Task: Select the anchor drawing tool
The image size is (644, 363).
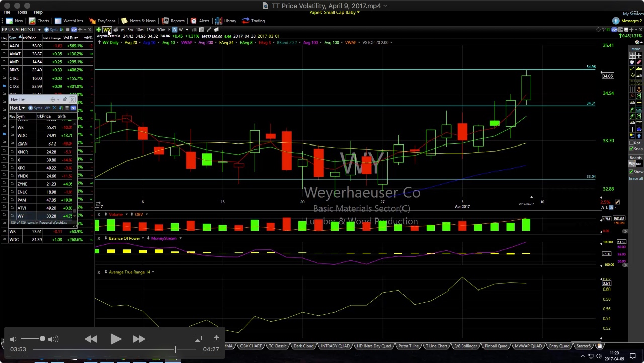Action: [x=639, y=89]
